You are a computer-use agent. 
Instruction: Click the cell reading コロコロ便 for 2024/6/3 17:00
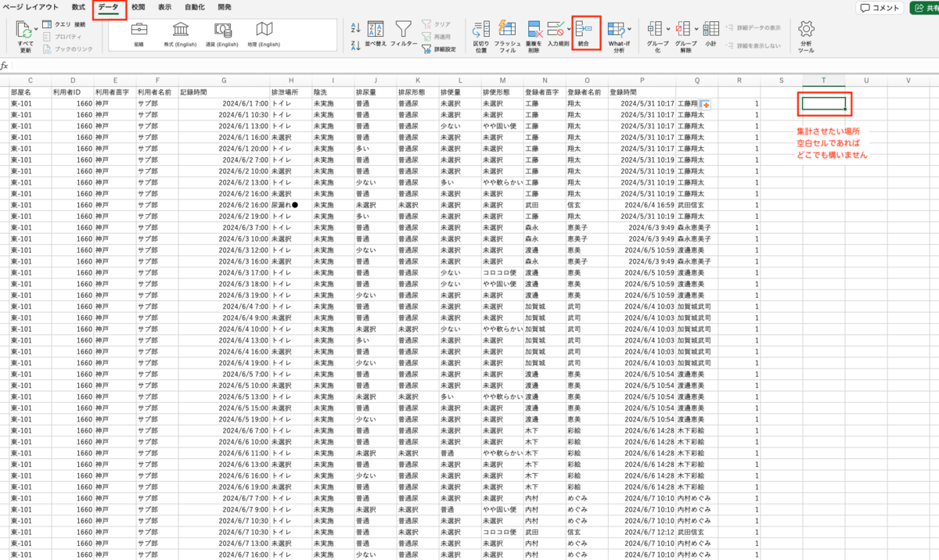point(502,272)
